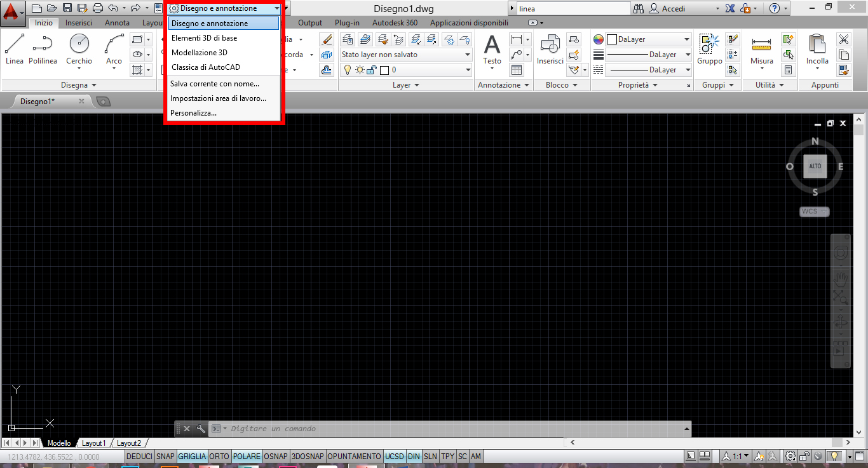
Task: Toggle OSNAP object snap
Action: click(276, 457)
